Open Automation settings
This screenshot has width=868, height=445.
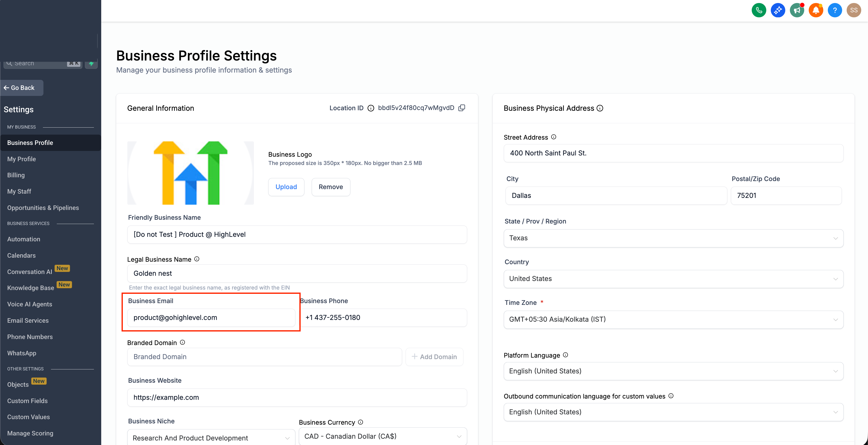coord(24,239)
